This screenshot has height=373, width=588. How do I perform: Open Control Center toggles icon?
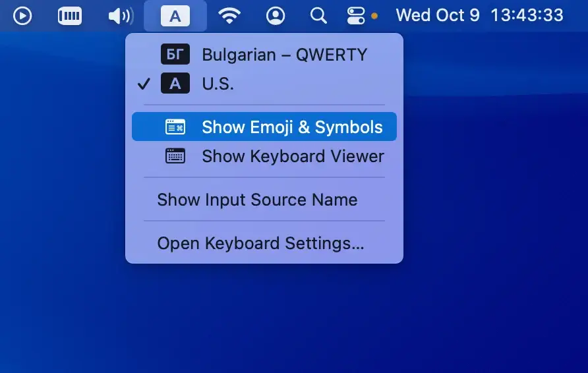(355, 15)
